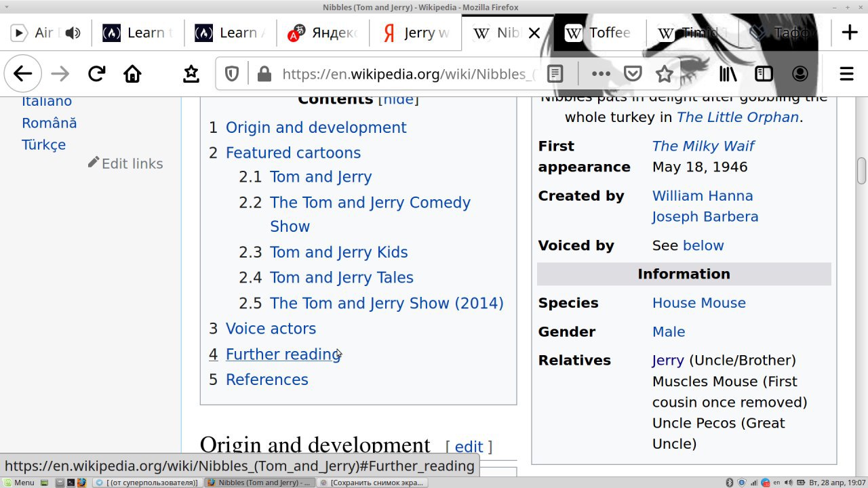Viewport: 868px width, 488px height.
Task: Switch language to Italiano
Action: point(47,101)
